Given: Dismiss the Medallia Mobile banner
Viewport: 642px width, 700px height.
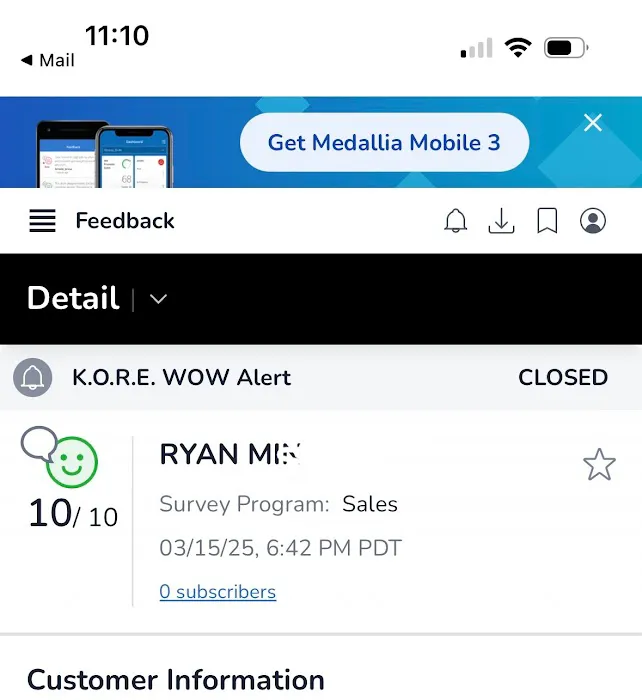Looking at the screenshot, I should pyautogui.click(x=593, y=122).
